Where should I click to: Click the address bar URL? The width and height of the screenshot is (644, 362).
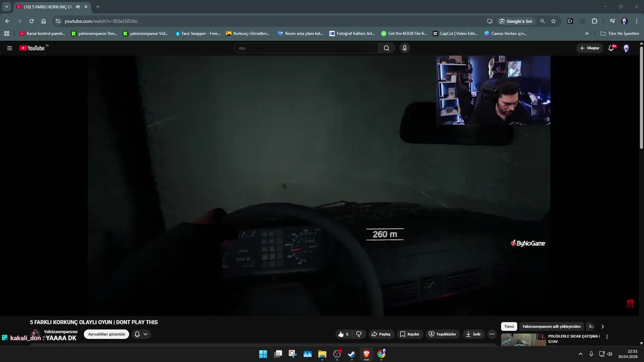pos(101,21)
